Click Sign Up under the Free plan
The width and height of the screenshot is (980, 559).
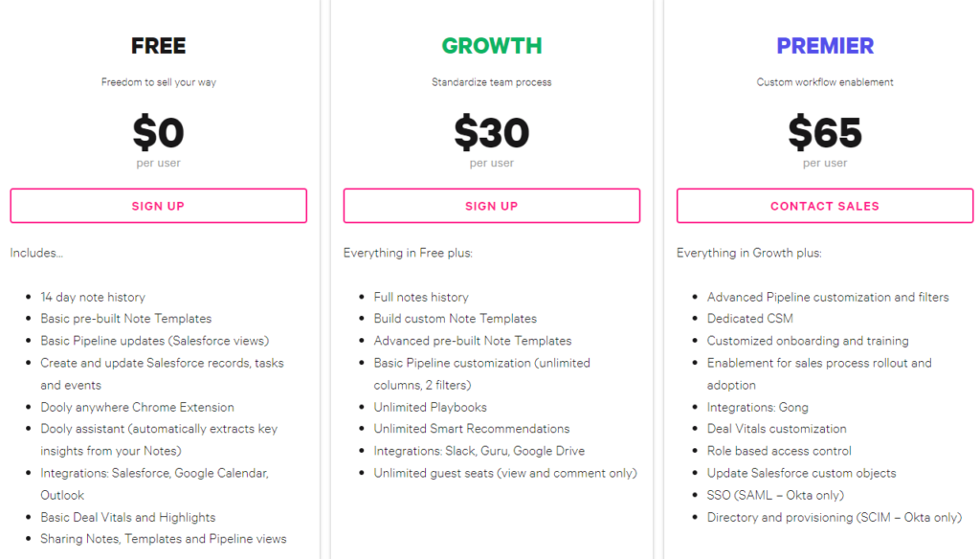click(x=158, y=206)
